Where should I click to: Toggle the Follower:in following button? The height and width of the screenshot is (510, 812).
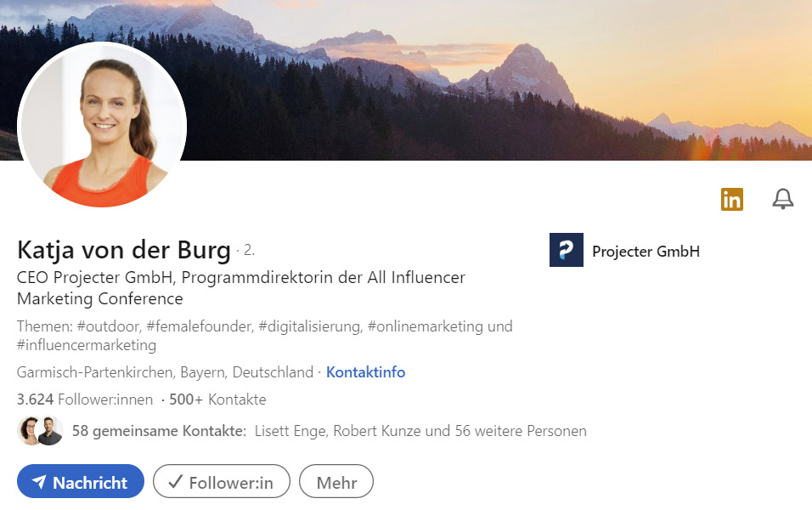(221, 481)
